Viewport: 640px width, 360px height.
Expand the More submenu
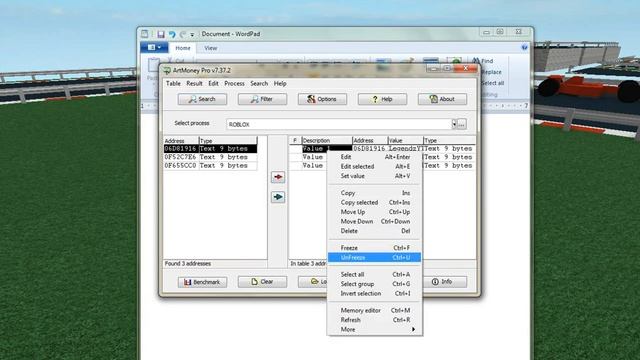pyautogui.click(x=374, y=329)
